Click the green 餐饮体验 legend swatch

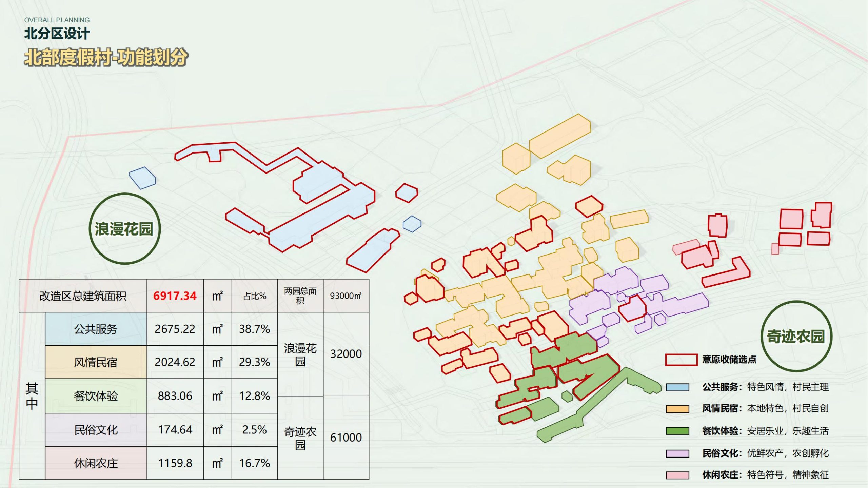[x=677, y=431]
